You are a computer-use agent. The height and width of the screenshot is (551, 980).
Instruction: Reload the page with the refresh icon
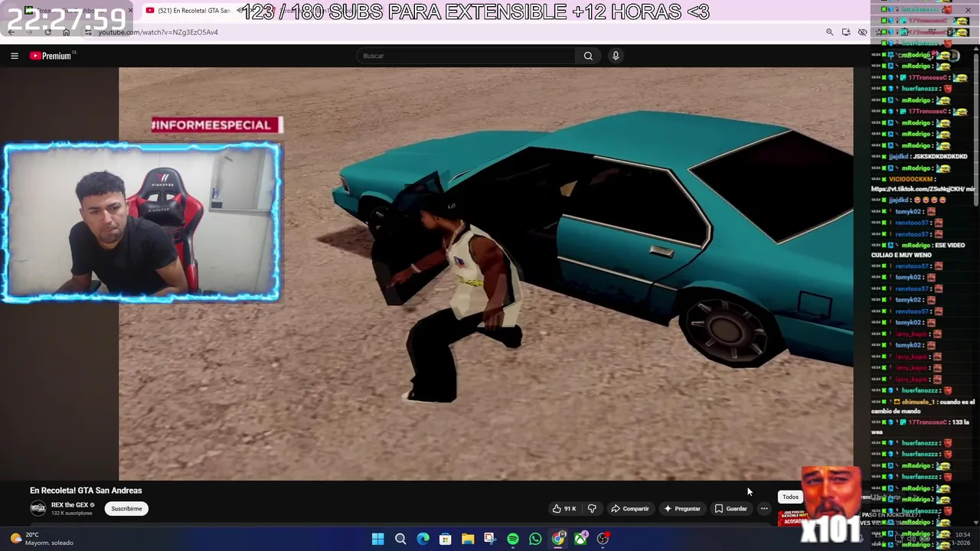point(47,32)
